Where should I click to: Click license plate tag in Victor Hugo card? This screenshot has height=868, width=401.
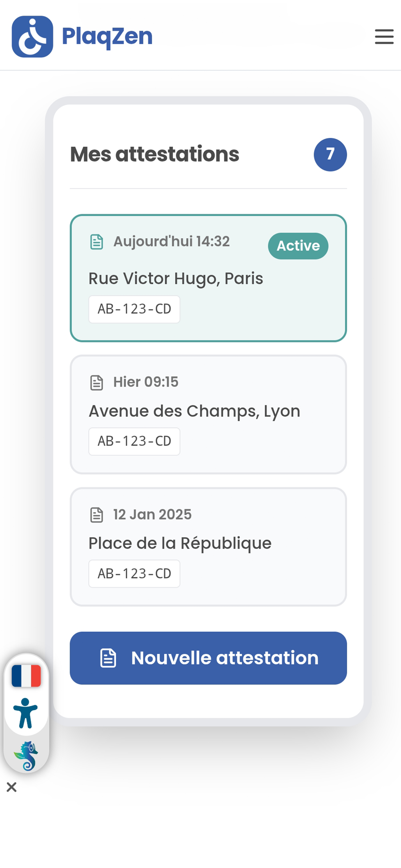(x=134, y=309)
